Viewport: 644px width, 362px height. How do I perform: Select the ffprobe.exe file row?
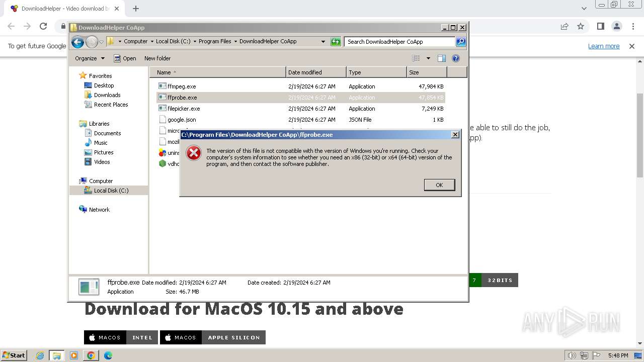[301, 98]
